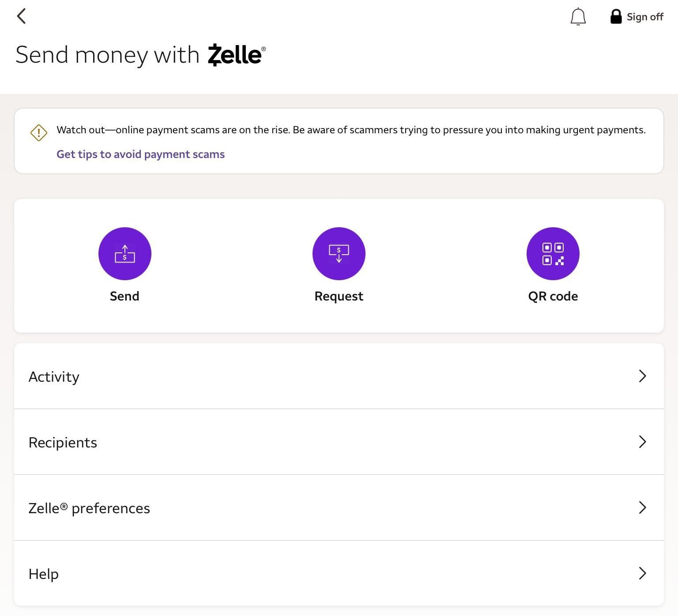This screenshot has height=616, width=678.
Task: Open Get tips to avoid payment scams
Action: click(140, 154)
